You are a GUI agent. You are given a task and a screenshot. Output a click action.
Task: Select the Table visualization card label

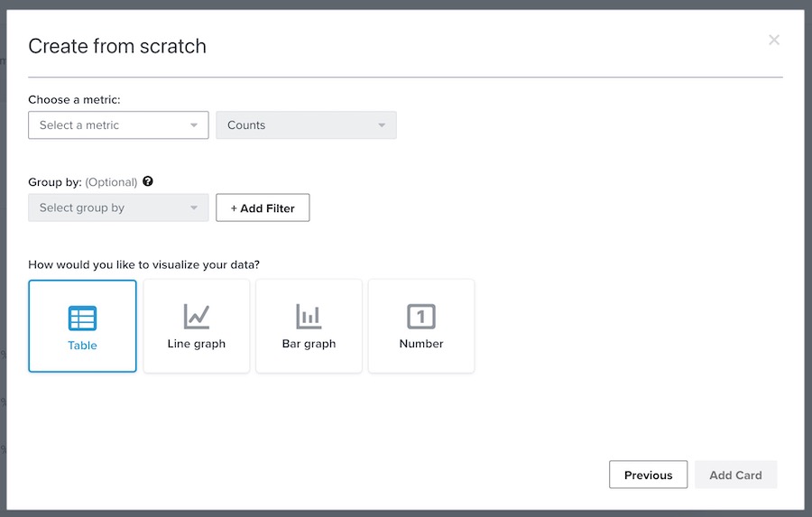[x=82, y=346]
